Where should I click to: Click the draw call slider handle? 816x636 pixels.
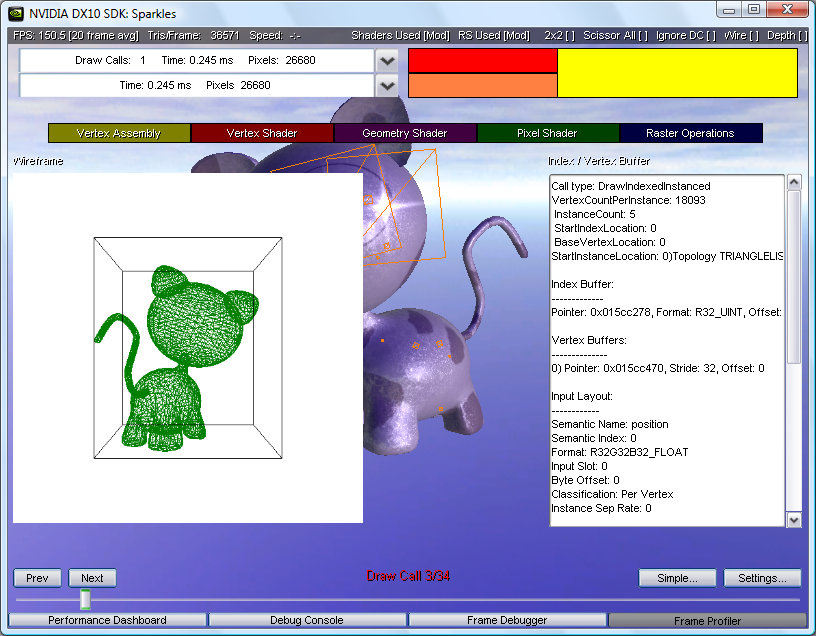tap(86, 599)
